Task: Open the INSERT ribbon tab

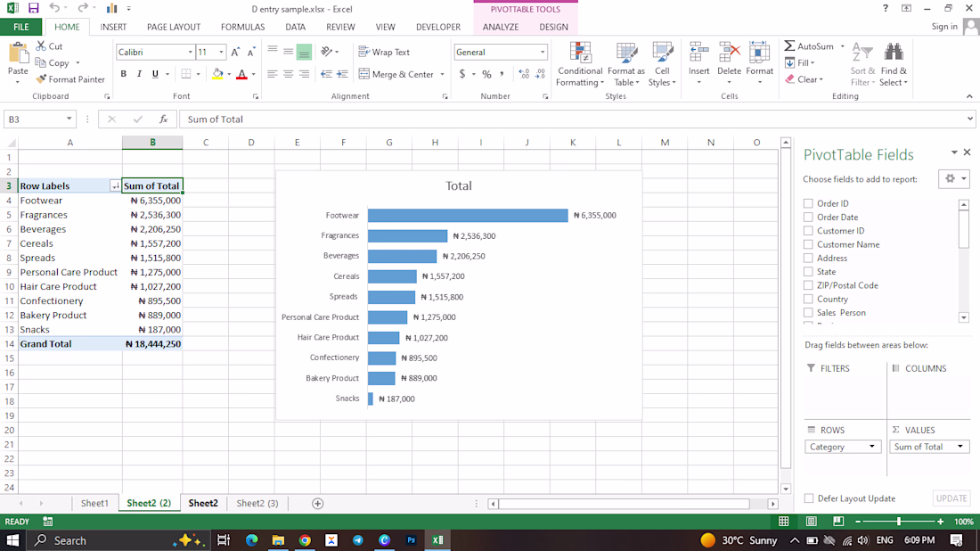Action: point(113,27)
